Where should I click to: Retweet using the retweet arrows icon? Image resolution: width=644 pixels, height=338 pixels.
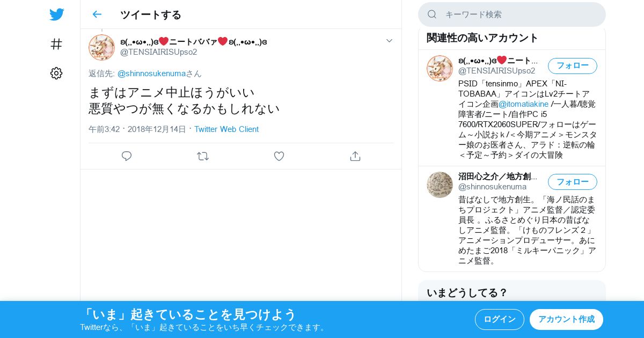[x=203, y=156]
